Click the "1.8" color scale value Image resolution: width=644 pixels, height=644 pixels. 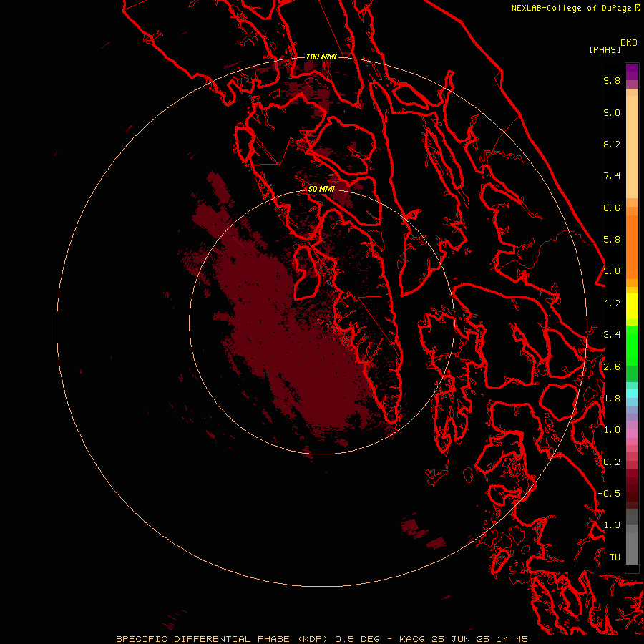click(612, 399)
